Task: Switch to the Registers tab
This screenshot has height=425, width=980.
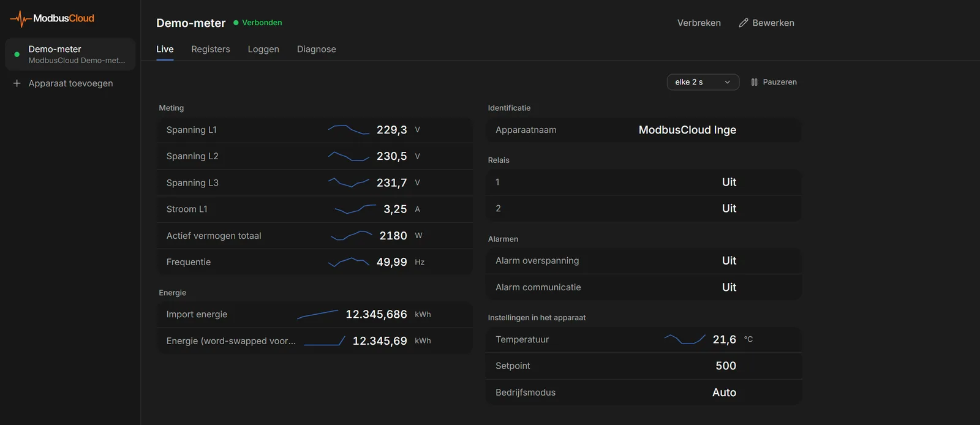Action: (211, 49)
